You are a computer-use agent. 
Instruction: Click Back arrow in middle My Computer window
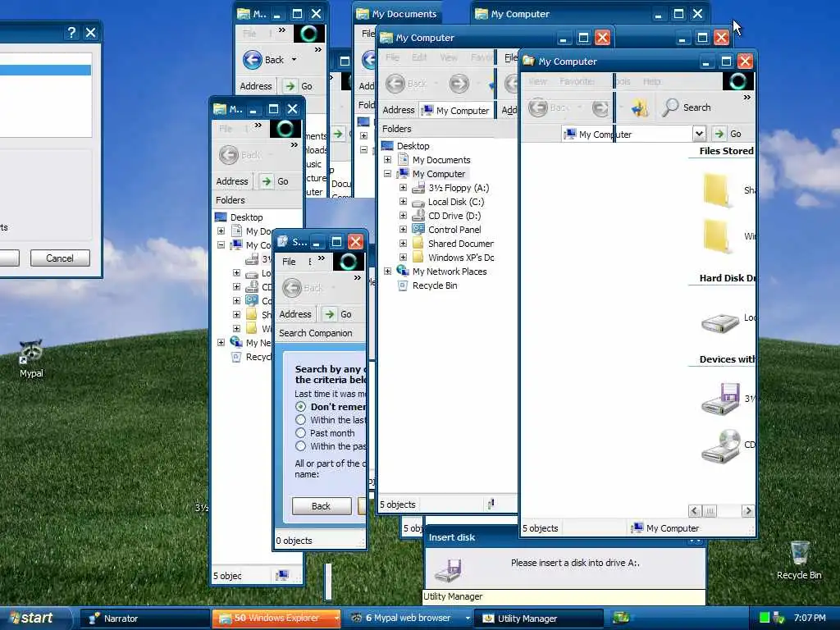[x=395, y=84]
